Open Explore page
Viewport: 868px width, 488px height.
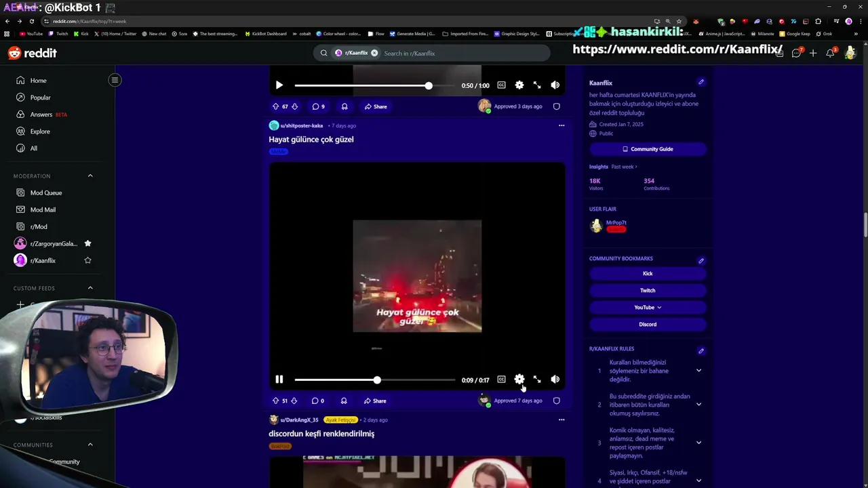point(40,131)
